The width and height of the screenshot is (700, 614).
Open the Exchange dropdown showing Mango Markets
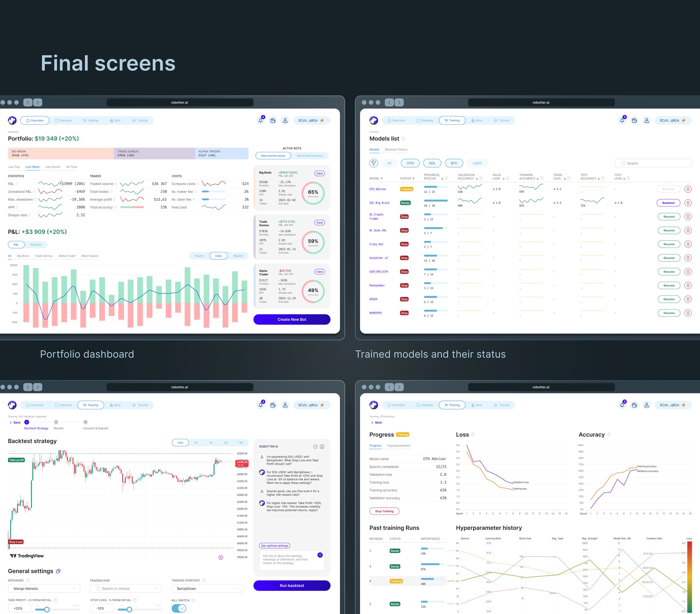44,588
